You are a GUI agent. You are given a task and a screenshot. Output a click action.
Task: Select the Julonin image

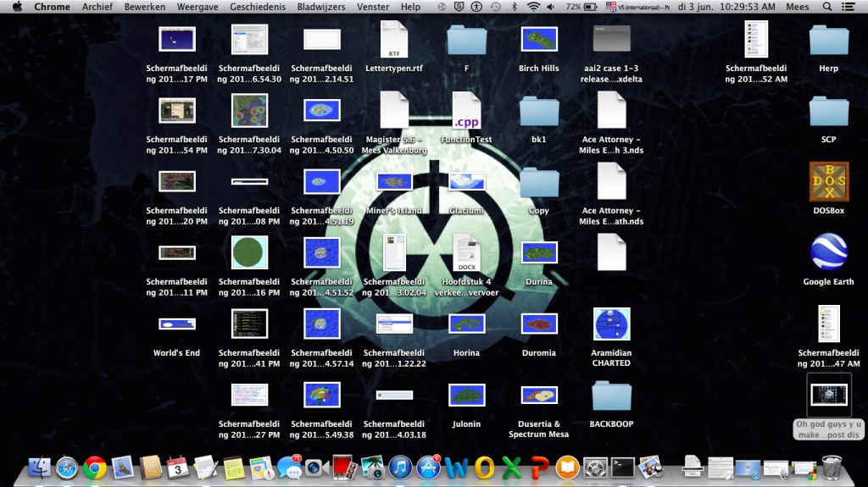[467, 395]
